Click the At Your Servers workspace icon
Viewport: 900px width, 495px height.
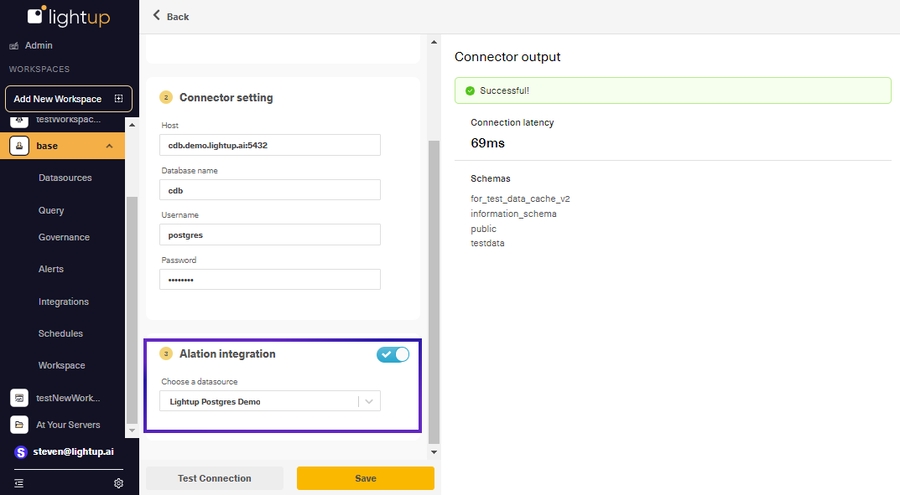coord(18,425)
